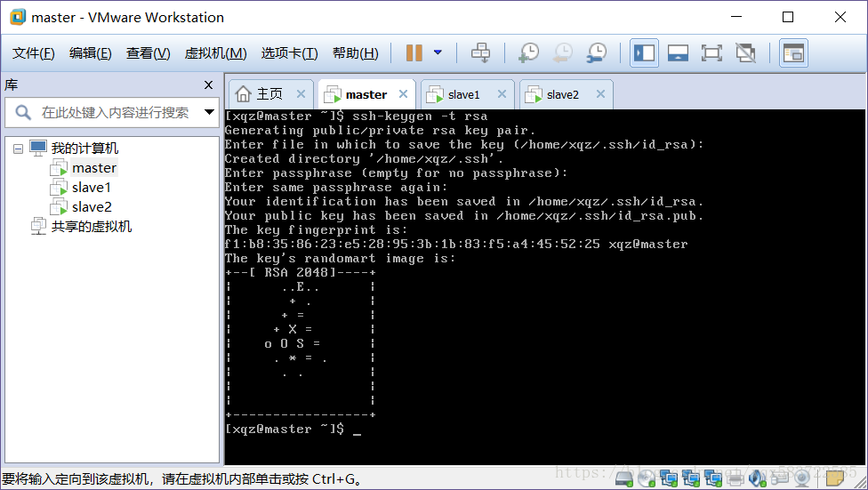The width and height of the screenshot is (868, 490).
Task: Revert the VM to the previous snapshot
Action: [x=563, y=53]
